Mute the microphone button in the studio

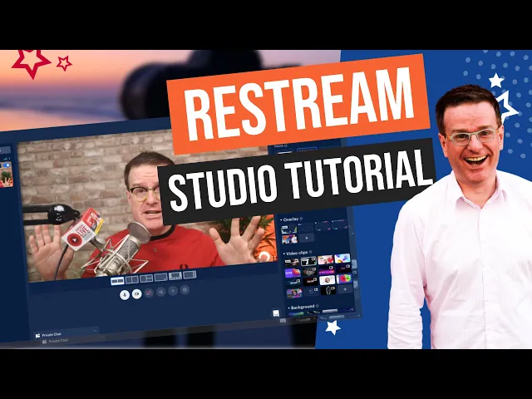pos(125,294)
